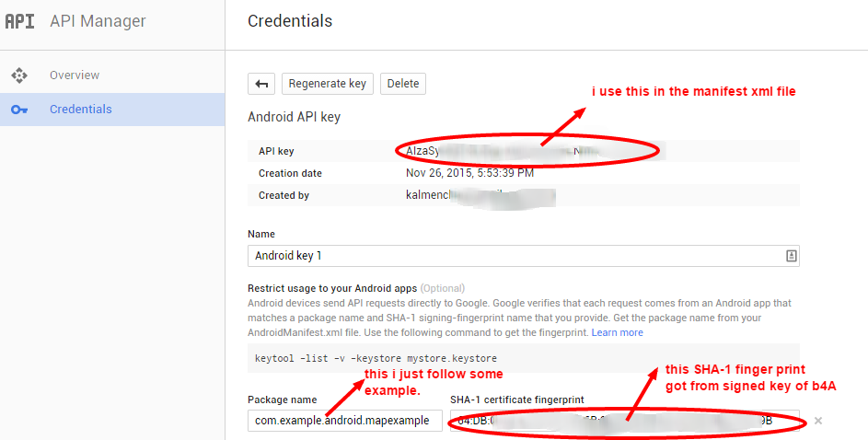Image resolution: width=868 pixels, height=440 pixels.
Task: Click the Overview diamond icon
Action: coord(19,75)
